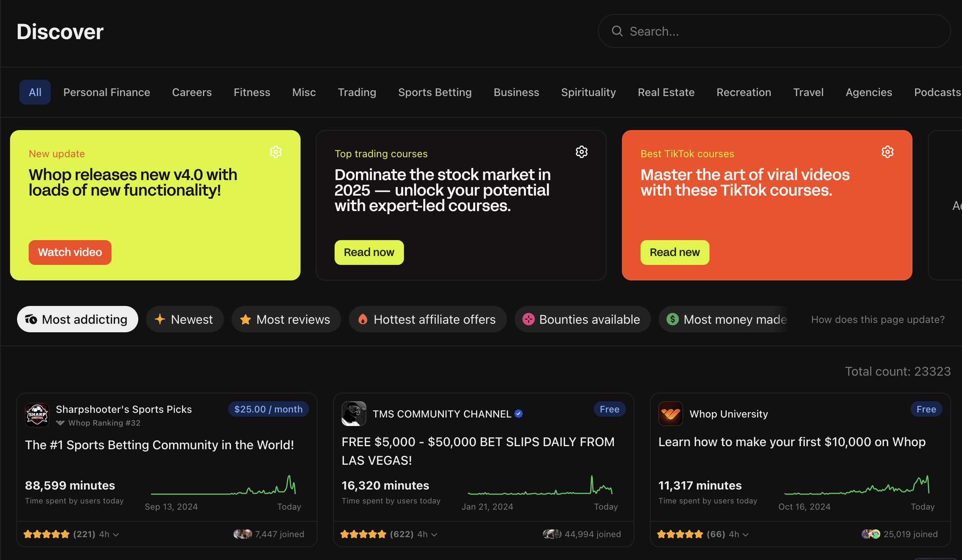
Task: Enable the Bounties available filter
Action: [x=582, y=319]
